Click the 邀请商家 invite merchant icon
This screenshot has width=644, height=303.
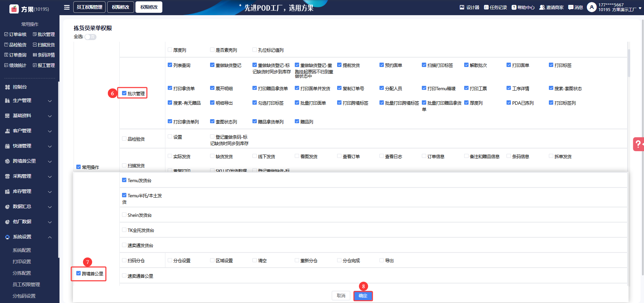pos(542,7)
